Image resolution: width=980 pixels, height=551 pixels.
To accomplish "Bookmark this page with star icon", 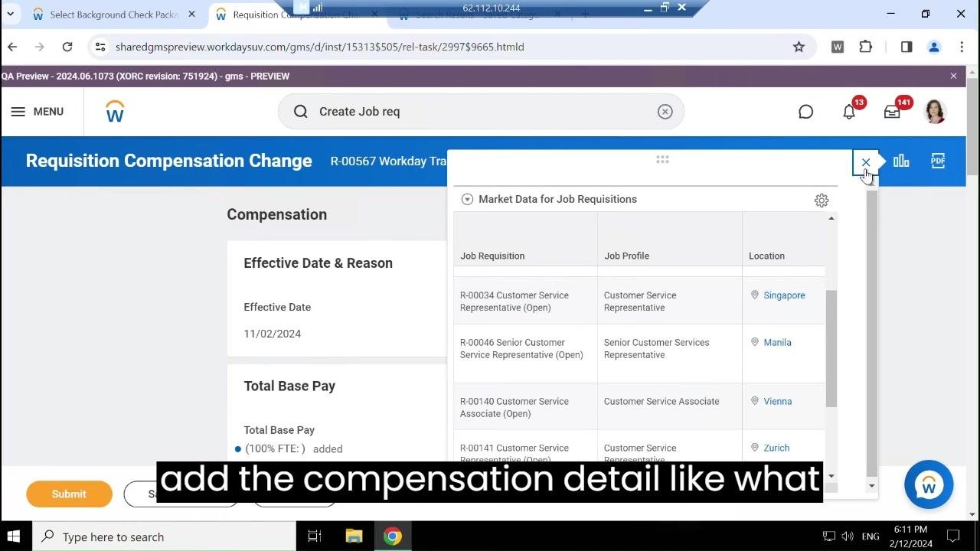I will click(799, 47).
